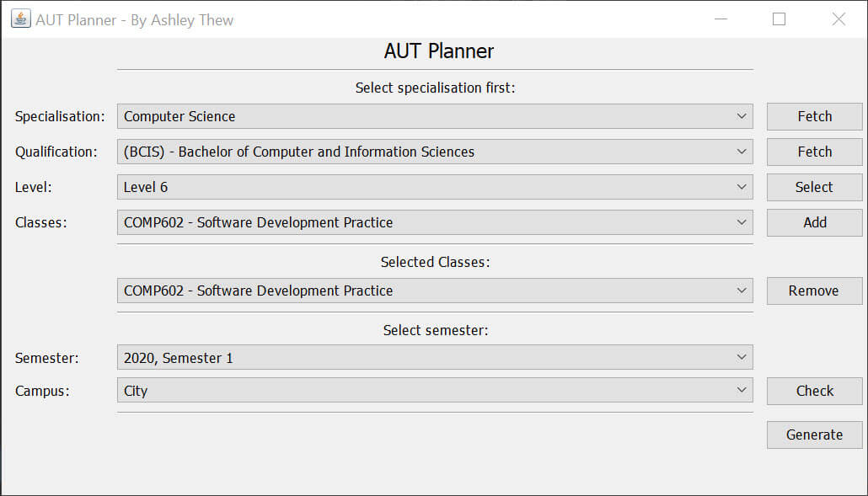Click the Generate button
This screenshot has height=496, width=868.
[x=814, y=435]
